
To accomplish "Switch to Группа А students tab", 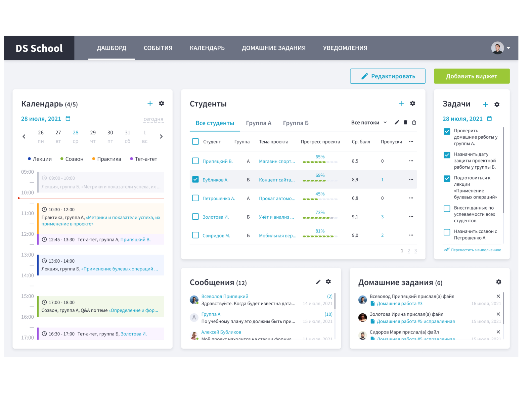I will 259,123.
